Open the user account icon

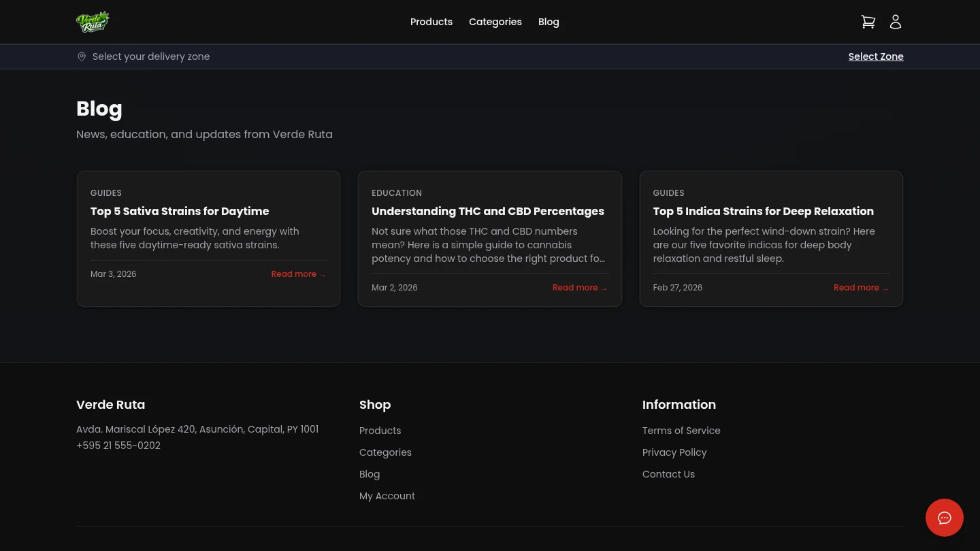point(896,22)
